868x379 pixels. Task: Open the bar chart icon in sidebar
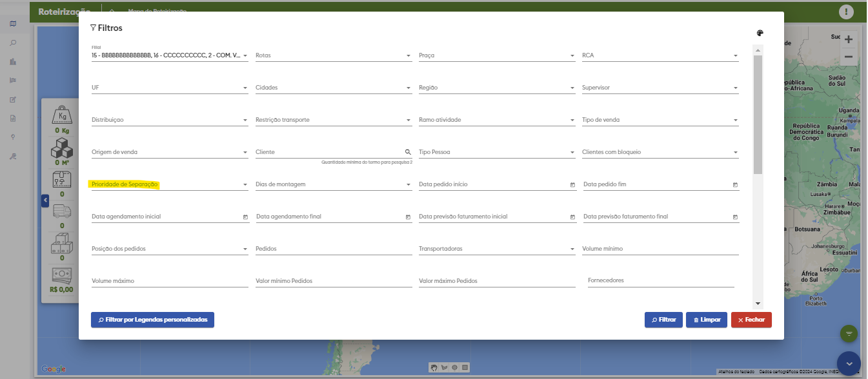(13, 62)
